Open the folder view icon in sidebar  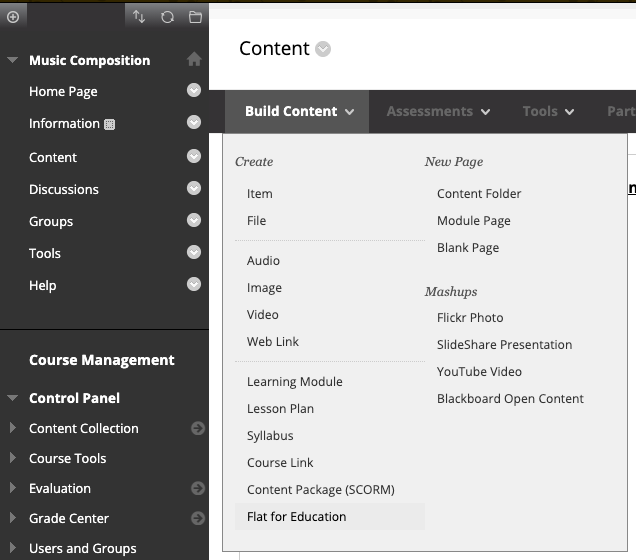pos(195,17)
